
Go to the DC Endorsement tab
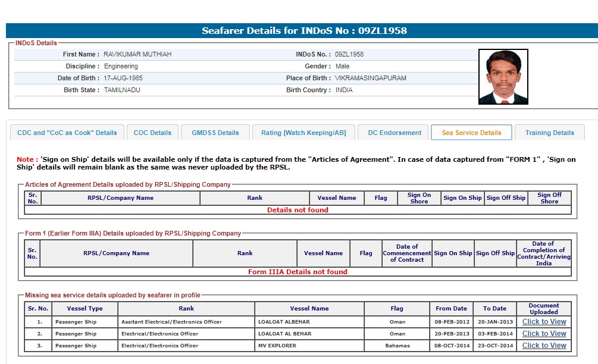tap(395, 133)
